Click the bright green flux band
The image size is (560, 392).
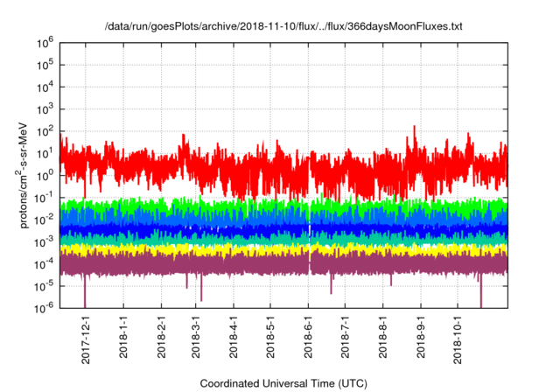coord(262,206)
